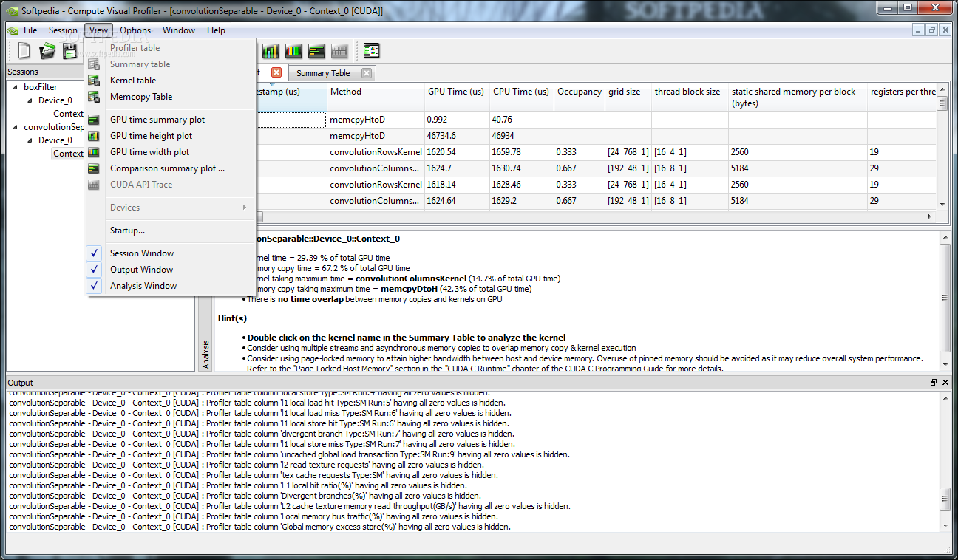Screen dimensions: 958x560
Task: Click the GPU time height plot toolbar icon
Action: click(271, 51)
